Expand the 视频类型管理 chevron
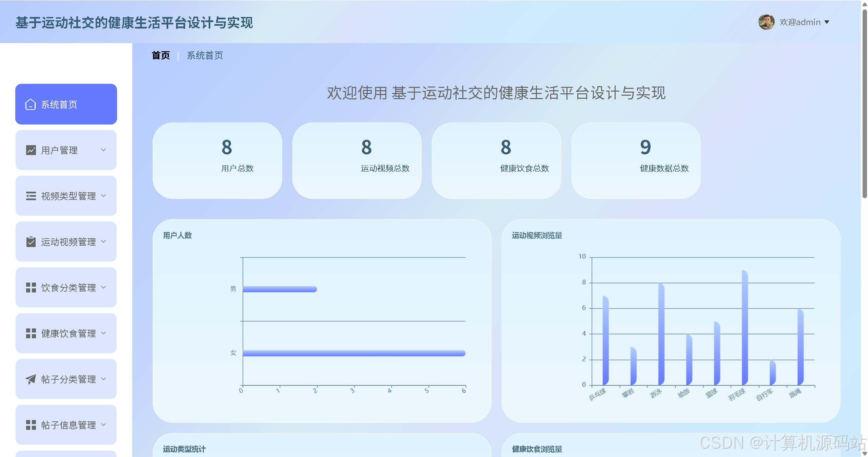The image size is (868, 457). (x=103, y=195)
